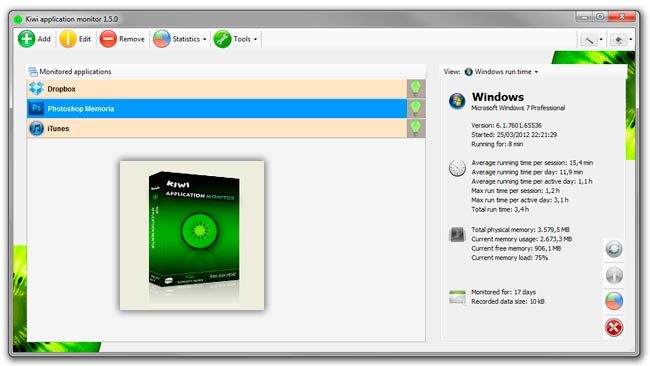Click 'Microsoft Windows 7 Professional' text
Viewport: 650px width, 366px height.
(x=518, y=108)
